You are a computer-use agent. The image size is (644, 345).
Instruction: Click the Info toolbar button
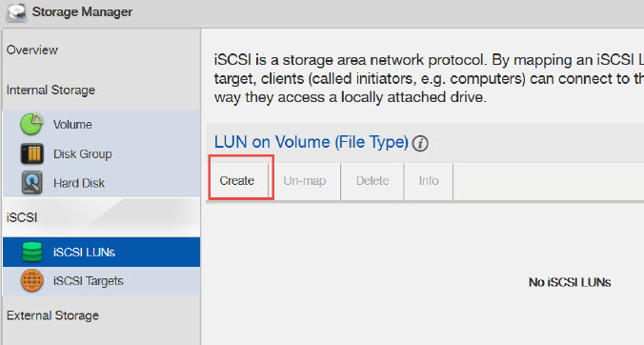(x=429, y=181)
